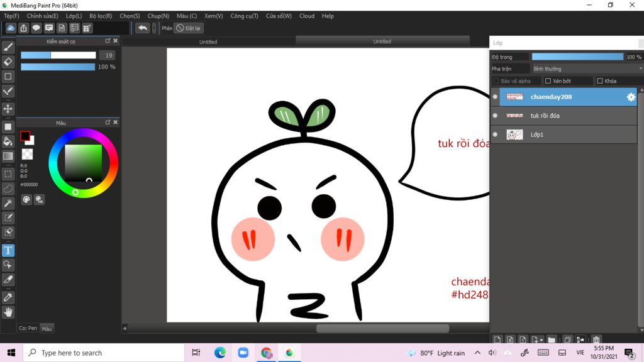This screenshot has width=644, height=362.
Task: Click the cloud save icon
Action: point(11,28)
